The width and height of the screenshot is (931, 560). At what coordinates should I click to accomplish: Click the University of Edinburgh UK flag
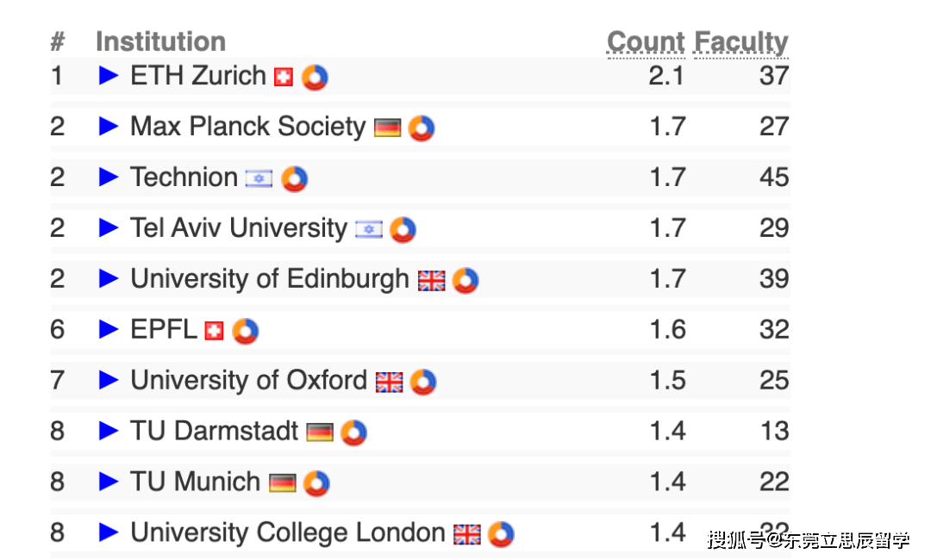point(432,281)
